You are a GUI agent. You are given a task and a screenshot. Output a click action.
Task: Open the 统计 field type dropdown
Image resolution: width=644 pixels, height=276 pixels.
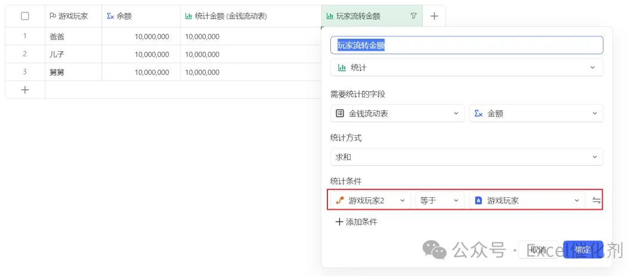pyautogui.click(x=466, y=67)
